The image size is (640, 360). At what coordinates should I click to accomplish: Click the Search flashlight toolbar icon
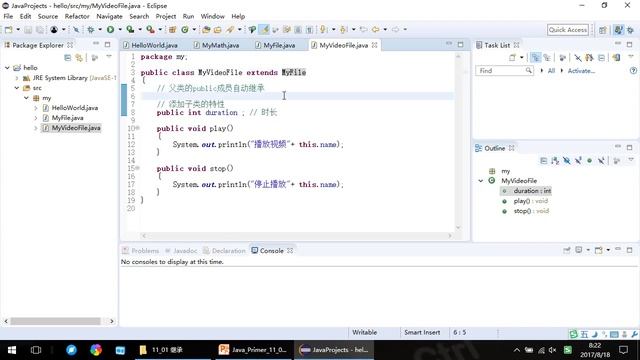[230, 29]
